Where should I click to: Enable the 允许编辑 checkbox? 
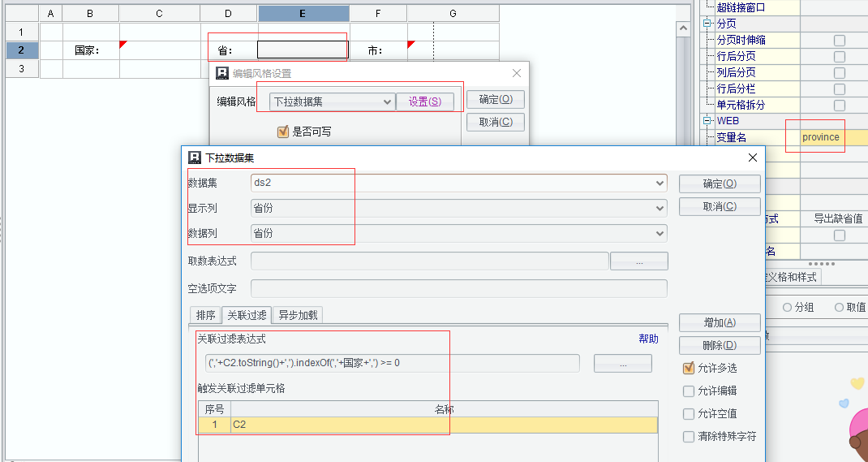pyautogui.click(x=689, y=391)
